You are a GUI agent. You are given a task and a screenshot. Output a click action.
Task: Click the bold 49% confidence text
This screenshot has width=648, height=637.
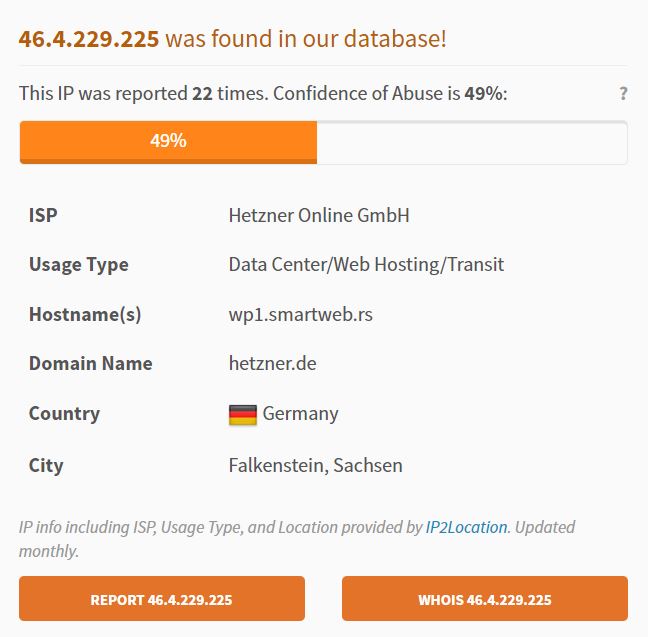click(x=484, y=93)
